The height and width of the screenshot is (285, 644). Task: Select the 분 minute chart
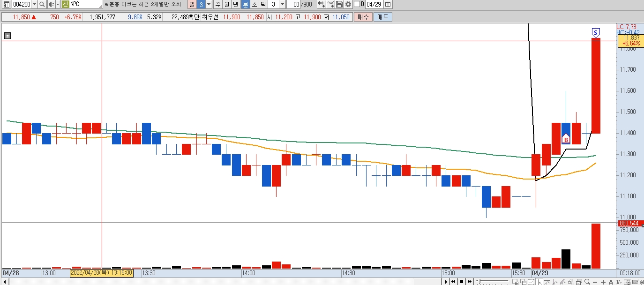[x=245, y=4]
